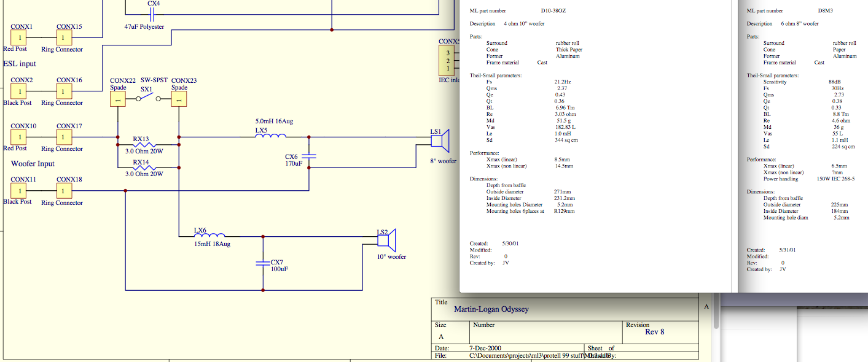This screenshot has width=868, height=362.
Task: Click the "SW-SPST" switch type label
Action: pos(153,80)
